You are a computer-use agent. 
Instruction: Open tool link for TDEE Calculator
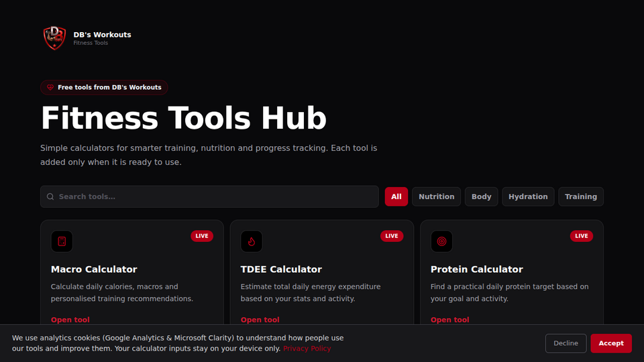(260, 320)
